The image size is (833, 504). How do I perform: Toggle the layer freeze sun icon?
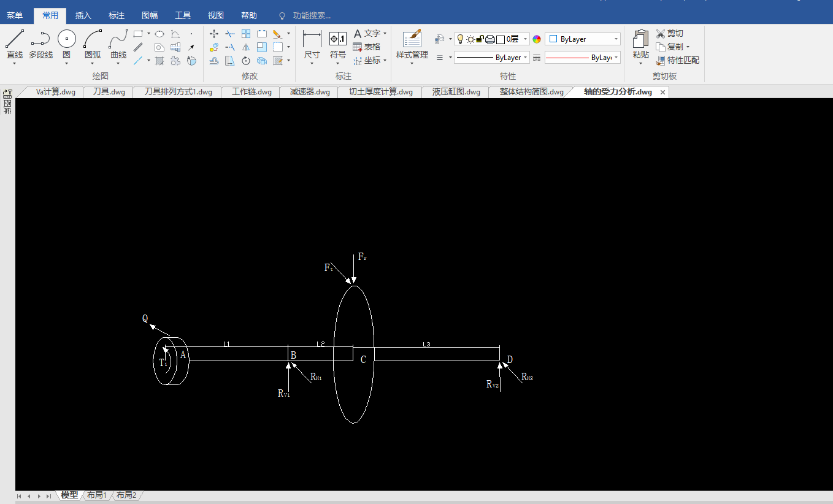pos(470,39)
